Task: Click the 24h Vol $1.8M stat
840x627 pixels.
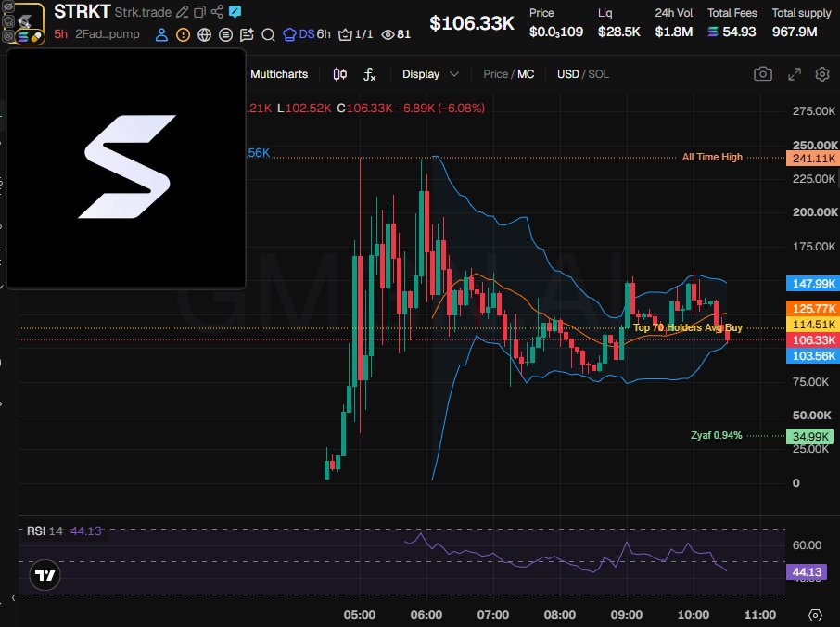Action: click(x=673, y=23)
